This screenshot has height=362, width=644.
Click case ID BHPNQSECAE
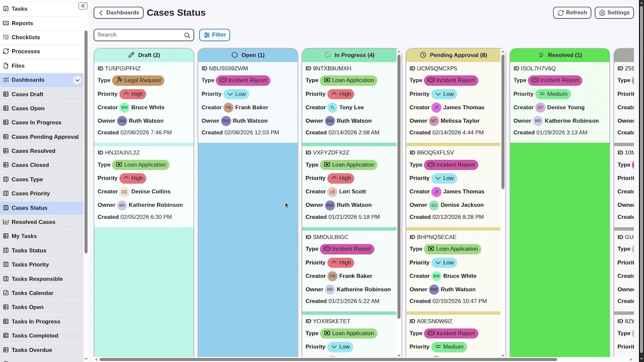click(x=437, y=237)
